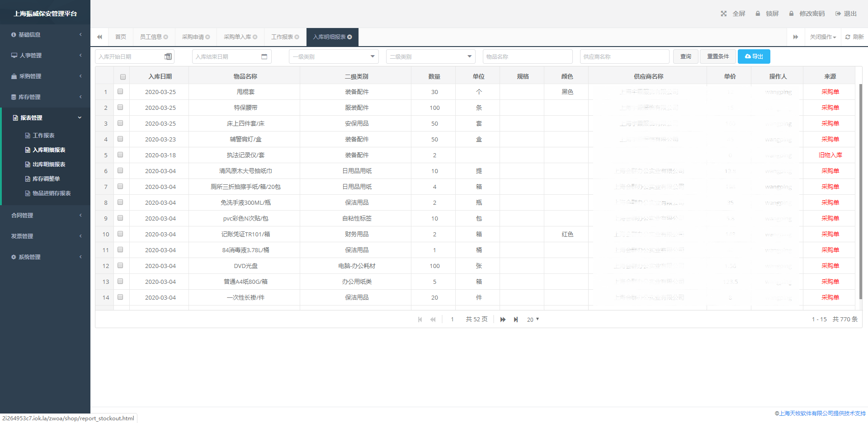Open calendar picker for 入库开始日期

coord(168,56)
